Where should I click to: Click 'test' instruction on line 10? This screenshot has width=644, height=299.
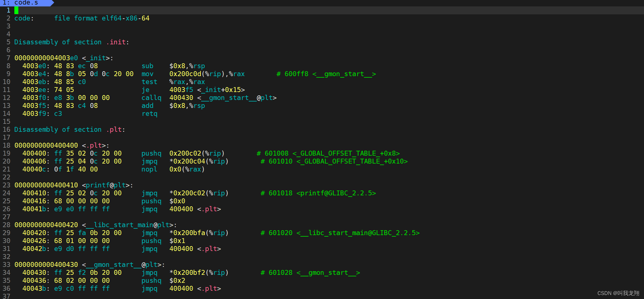(149, 82)
